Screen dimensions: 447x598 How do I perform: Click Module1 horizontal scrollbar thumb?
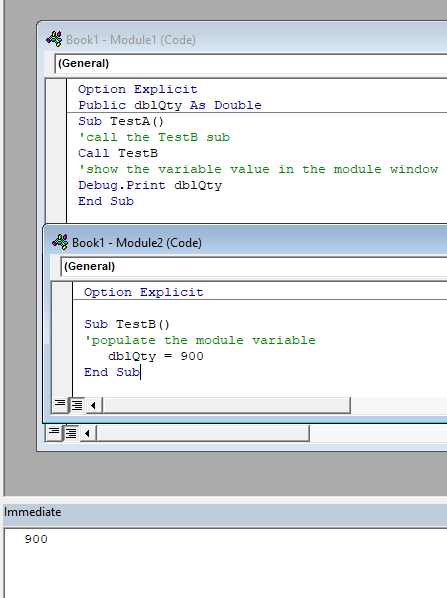[203, 433]
